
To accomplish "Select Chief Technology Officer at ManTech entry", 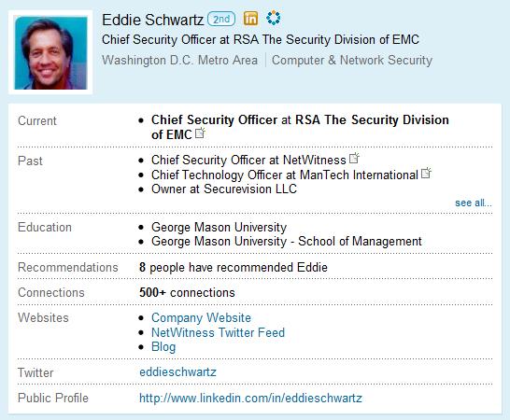I will pos(285,175).
